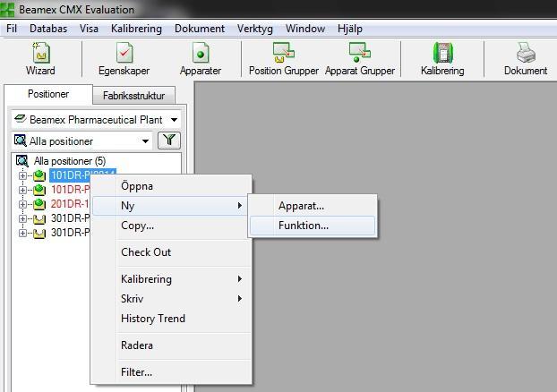
Task: Open the Databas menu
Action: (x=48, y=29)
